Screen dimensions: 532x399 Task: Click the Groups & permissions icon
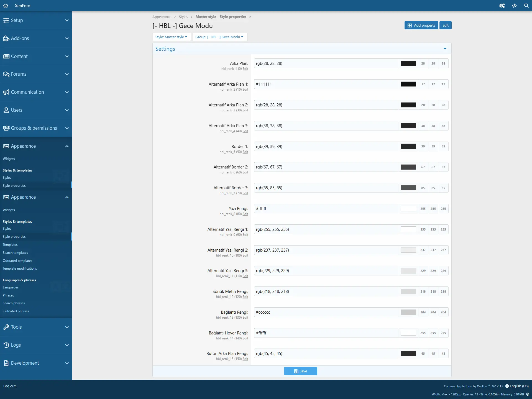click(x=6, y=128)
